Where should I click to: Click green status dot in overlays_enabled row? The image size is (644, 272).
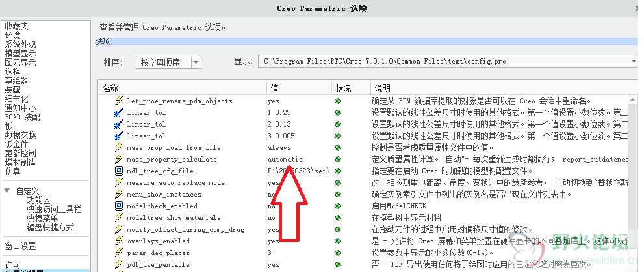pyautogui.click(x=338, y=241)
